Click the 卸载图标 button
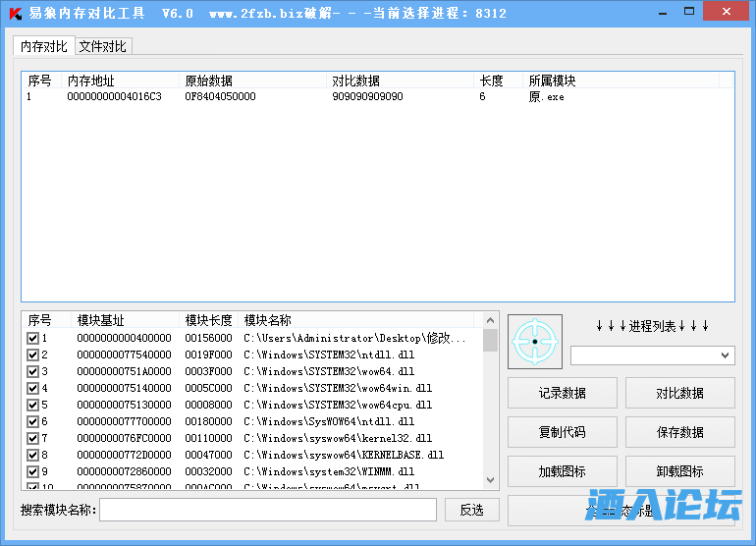The width and height of the screenshot is (756, 546). pos(679,471)
